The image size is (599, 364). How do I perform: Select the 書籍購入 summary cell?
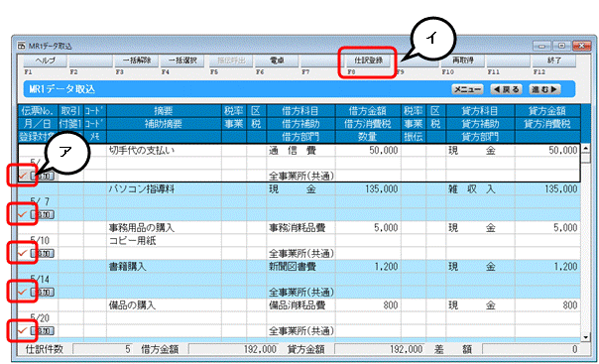(164, 266)
